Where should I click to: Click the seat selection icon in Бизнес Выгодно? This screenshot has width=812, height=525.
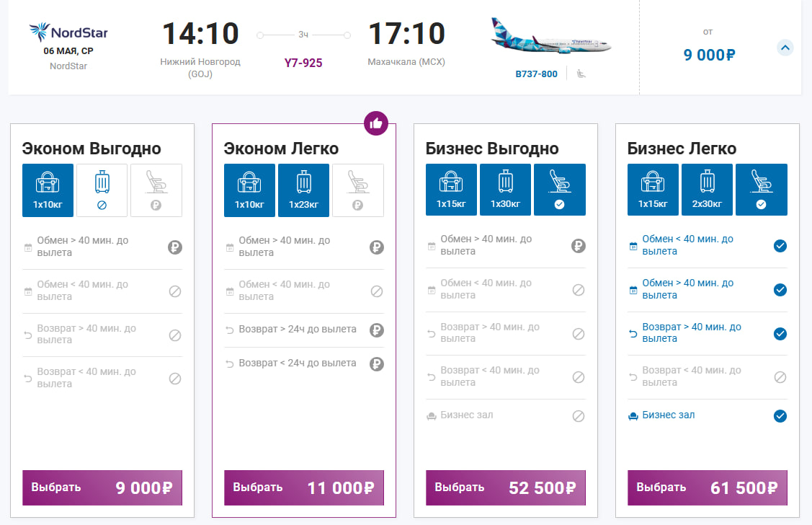pyautogui.click(x=559, y=190)
